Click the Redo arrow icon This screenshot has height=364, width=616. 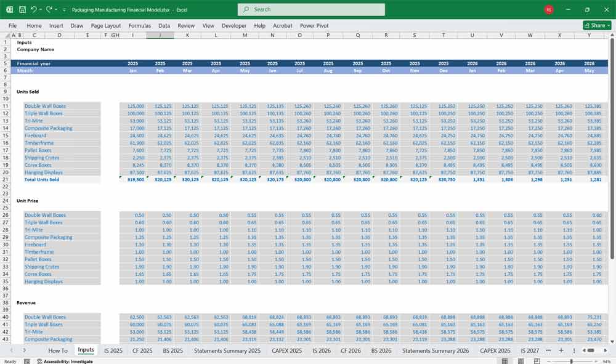point(49,10)
